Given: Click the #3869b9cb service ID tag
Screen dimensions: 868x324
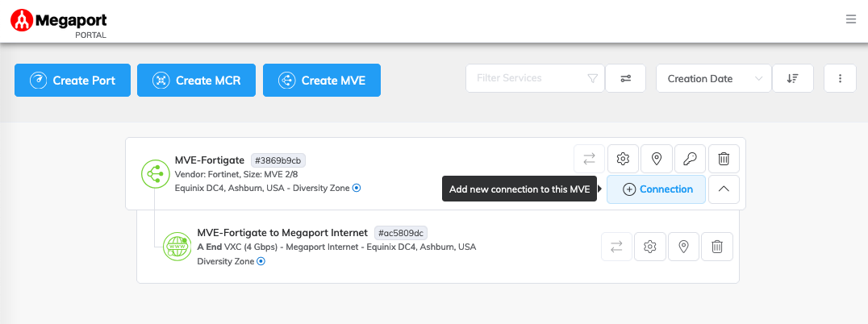Looking at the screenshot, I should coord(278,161).
